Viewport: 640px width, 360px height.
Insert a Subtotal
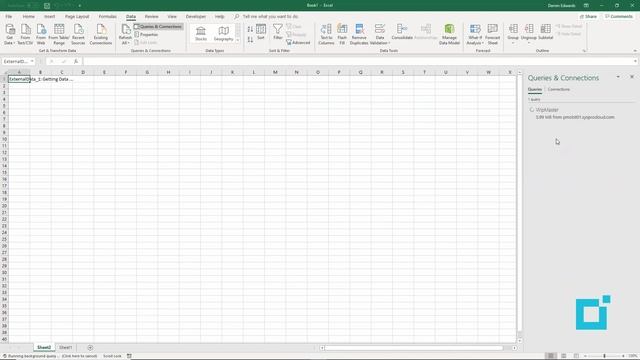click(546, 32)
